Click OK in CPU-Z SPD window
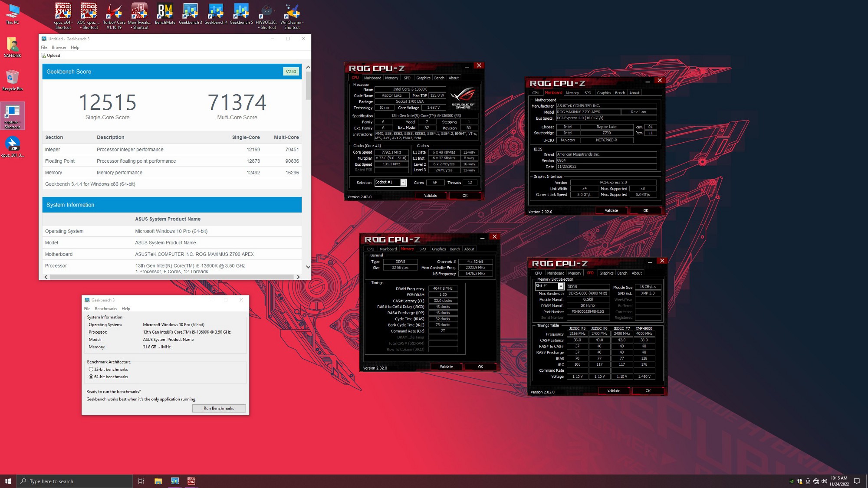 point(648,391)
